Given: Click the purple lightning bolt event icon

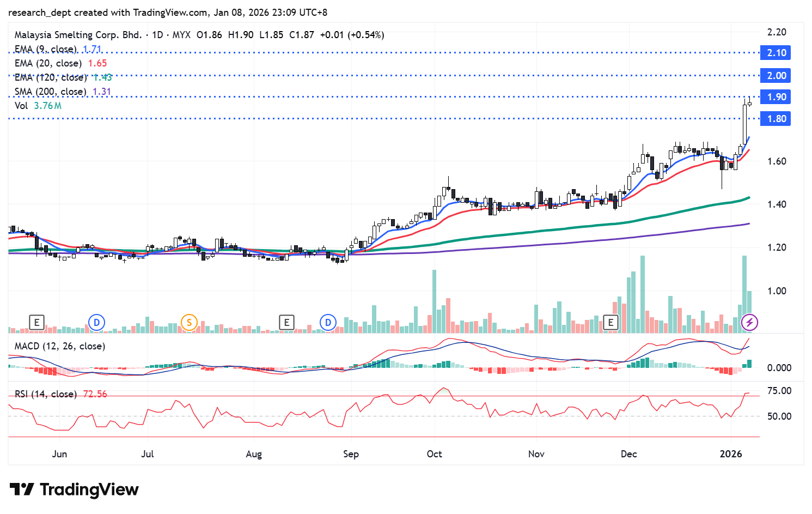Looking at the screenshot, I should pos(749,322).
